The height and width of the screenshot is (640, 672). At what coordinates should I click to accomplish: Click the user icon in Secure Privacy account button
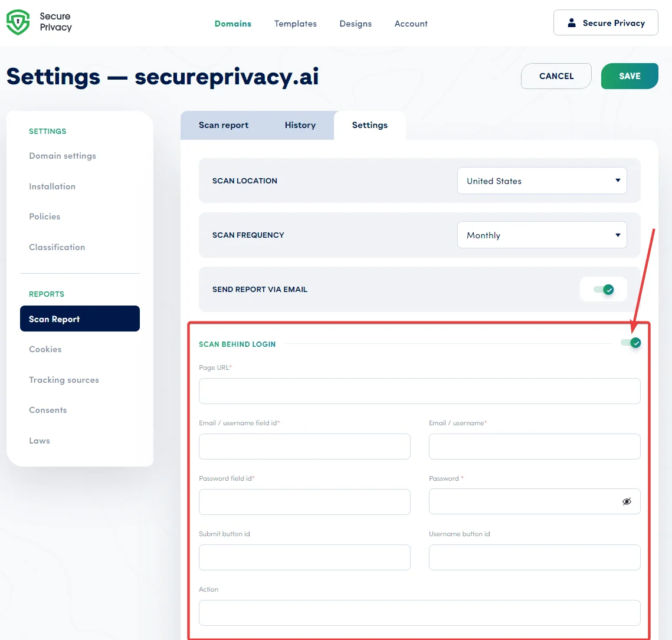point(571,22)
